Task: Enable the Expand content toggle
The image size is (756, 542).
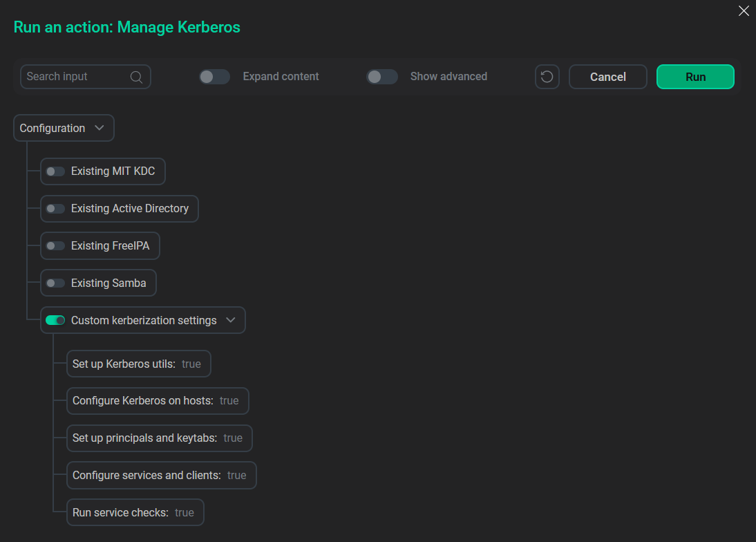Action: (x=214, y=77)
